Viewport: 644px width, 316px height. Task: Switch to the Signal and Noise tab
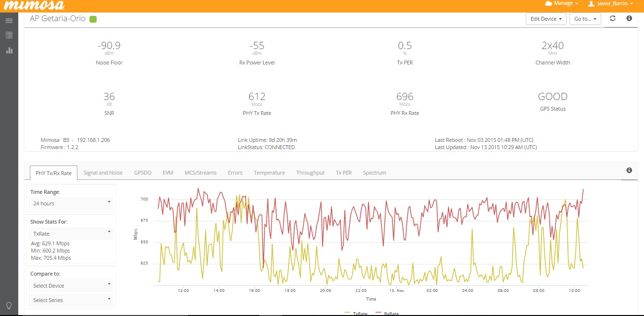103,173
